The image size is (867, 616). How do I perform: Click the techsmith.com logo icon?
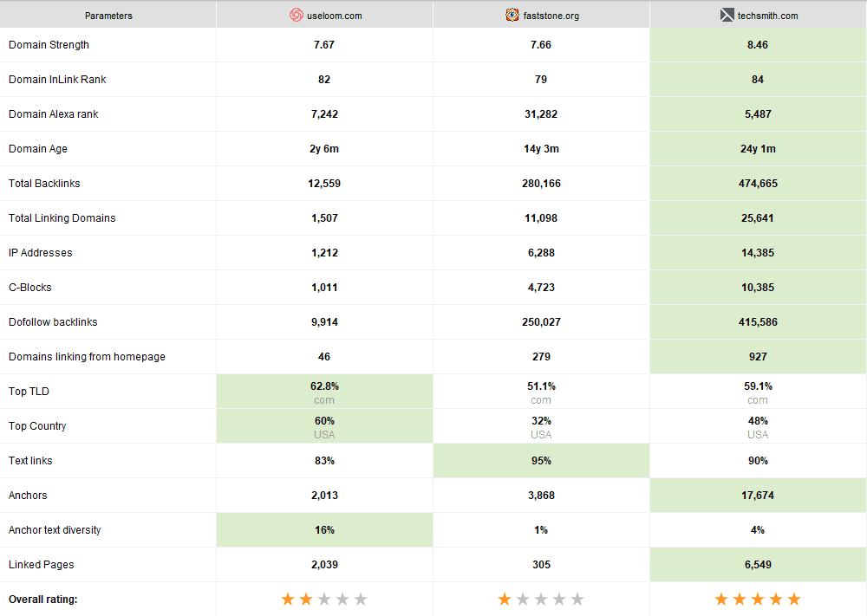(x=727, y=15)
